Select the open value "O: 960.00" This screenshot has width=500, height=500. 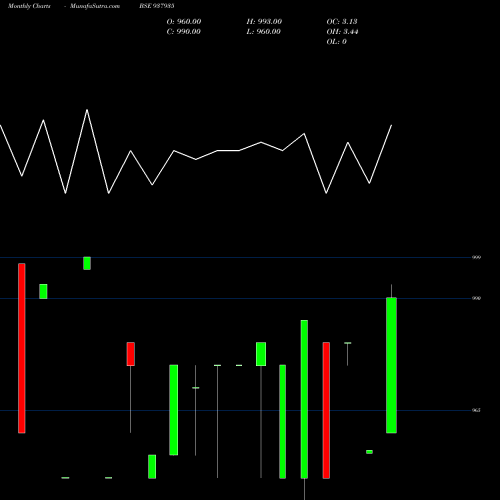(x=184, y=22)
